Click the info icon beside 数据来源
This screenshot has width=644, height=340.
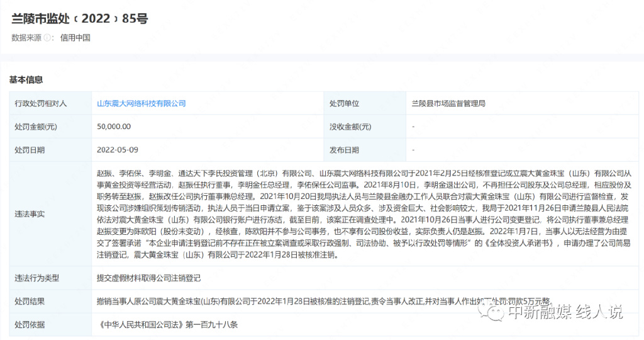click(x=48, y=38)
